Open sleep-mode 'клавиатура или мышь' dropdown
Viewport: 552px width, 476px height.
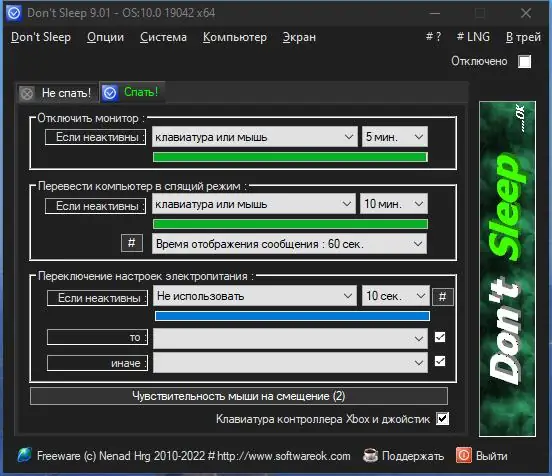point(253,204)
